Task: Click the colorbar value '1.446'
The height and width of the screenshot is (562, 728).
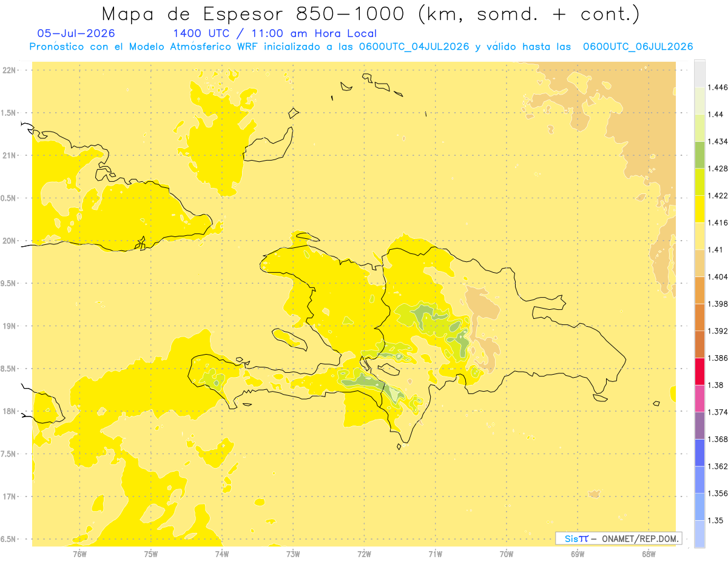Action: pyautogui.click(x=718, y=87)
